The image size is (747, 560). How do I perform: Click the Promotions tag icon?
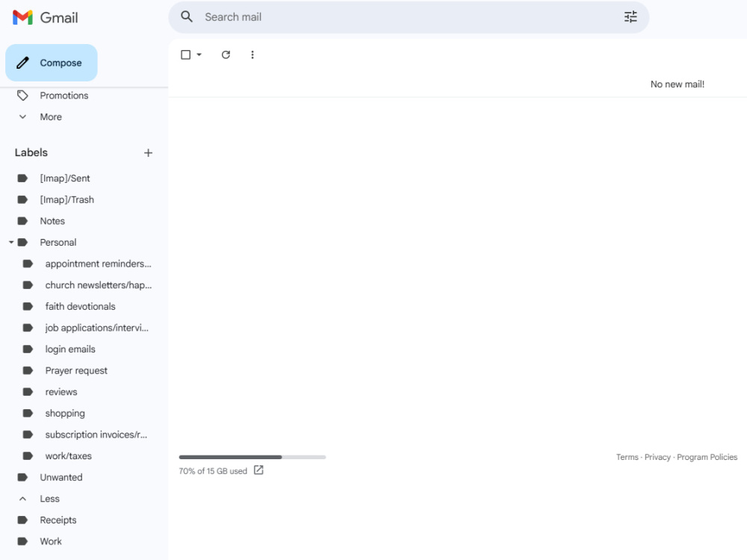point(22,96)
